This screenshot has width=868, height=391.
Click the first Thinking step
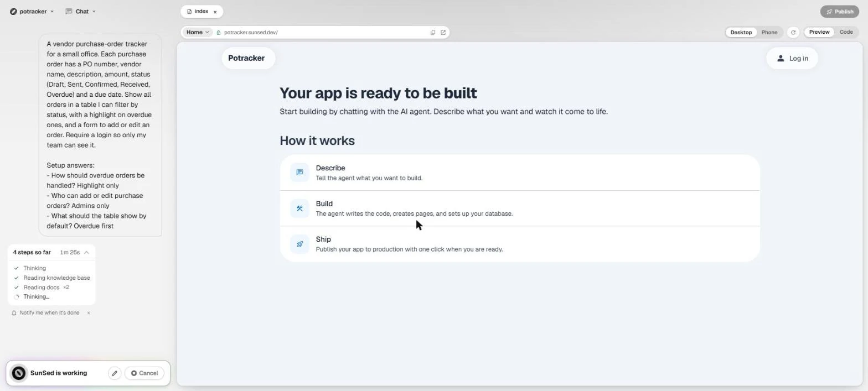coord(34,268)
